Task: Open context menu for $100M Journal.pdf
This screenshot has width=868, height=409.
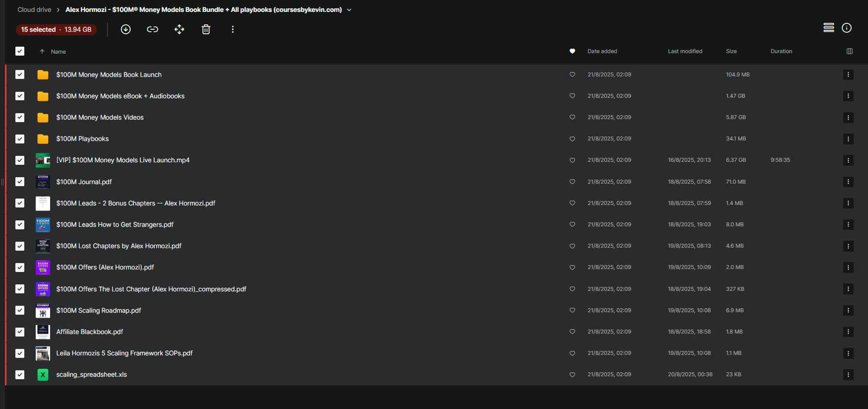Action: coord(848,182)
